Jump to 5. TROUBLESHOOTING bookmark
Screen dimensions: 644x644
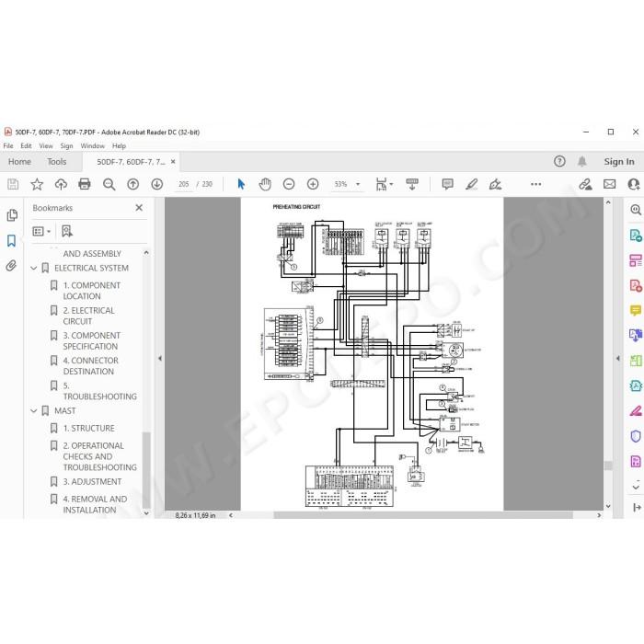pos(99,391)
